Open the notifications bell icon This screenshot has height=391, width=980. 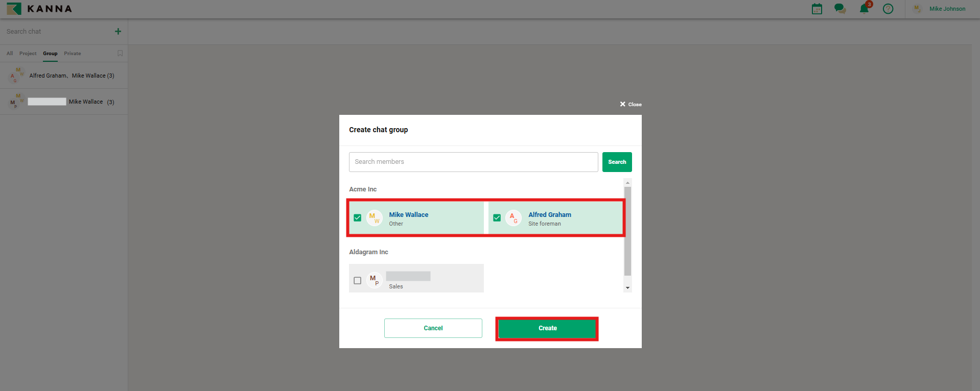coord(864,9)
